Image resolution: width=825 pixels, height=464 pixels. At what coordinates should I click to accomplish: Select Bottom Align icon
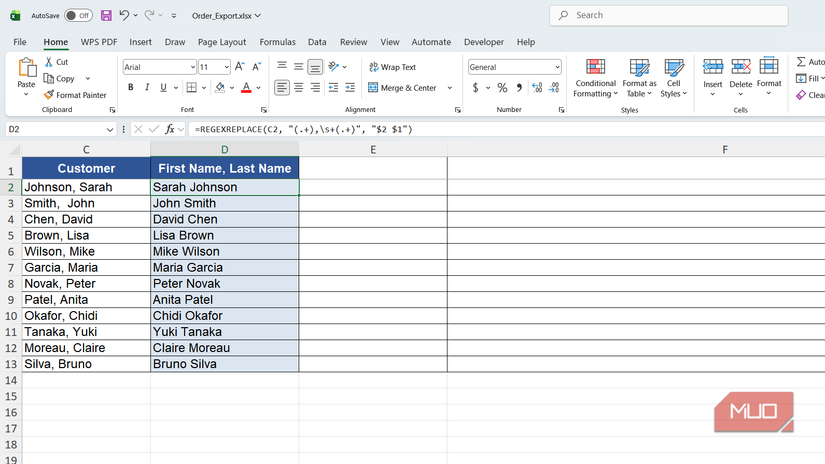(x=315, y=66)
